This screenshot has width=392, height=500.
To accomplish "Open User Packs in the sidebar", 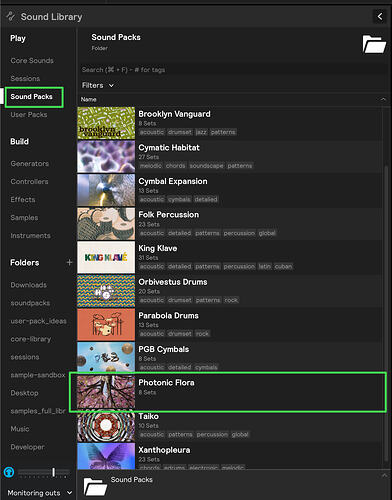I will point(29,114).
